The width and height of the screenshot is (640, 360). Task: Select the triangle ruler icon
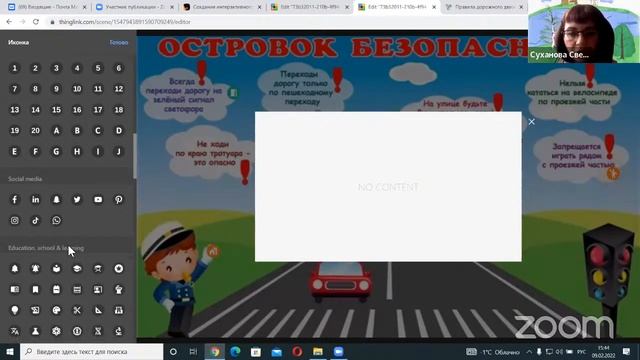[x=98, y=310]
